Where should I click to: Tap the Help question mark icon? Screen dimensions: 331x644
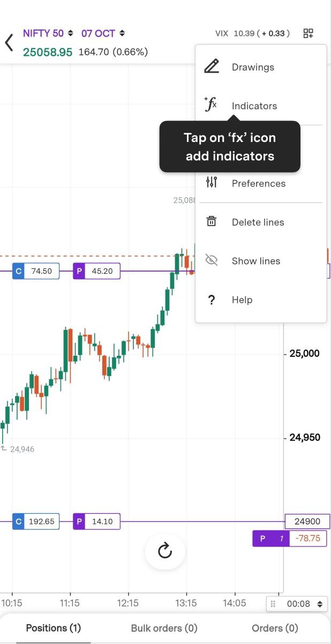pyautogui.click(x=212, y=300)
